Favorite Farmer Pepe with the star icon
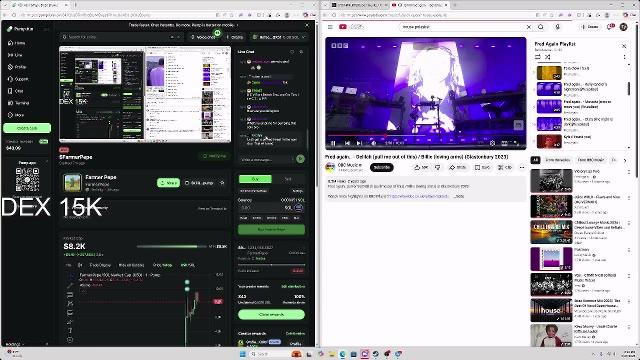640x360 pixels. coord(222,183)
